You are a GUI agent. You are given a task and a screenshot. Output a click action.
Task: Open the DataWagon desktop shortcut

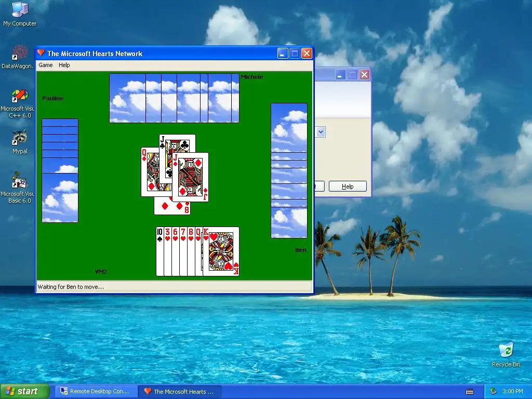[18, 57]
